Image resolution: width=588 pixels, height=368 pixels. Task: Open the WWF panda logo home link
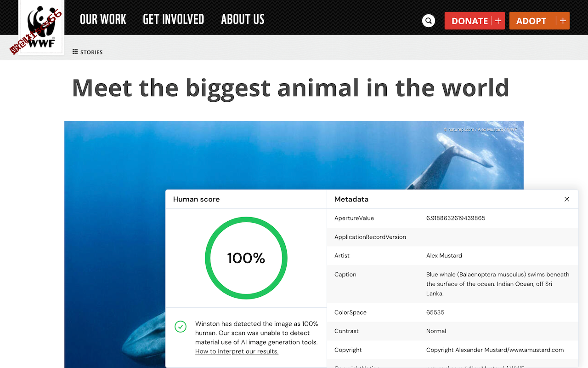(41, 27)
